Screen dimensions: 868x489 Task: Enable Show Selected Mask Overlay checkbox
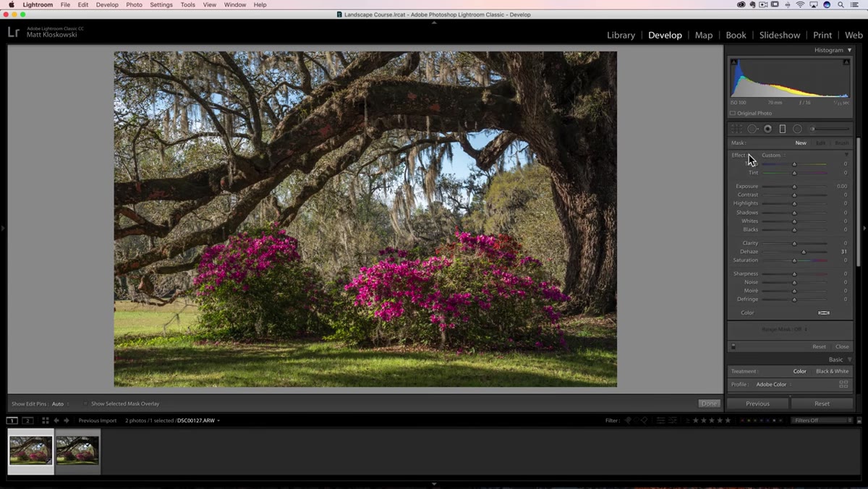tap(85, 404)
